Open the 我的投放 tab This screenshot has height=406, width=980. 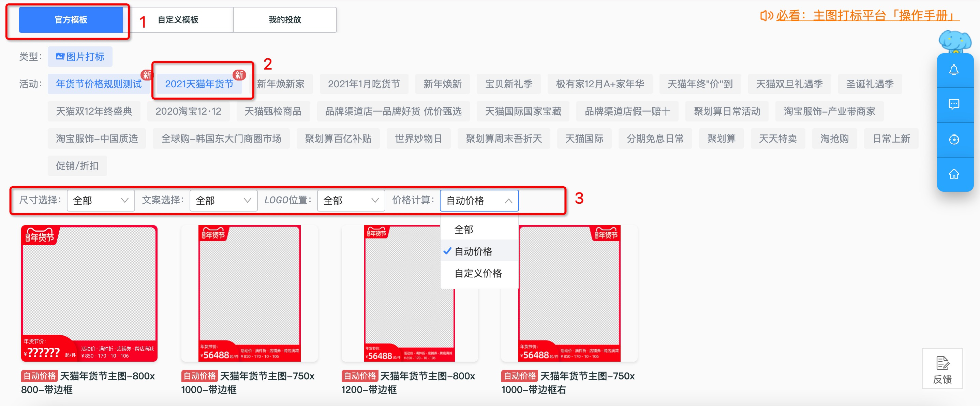(x=285, y=20)
